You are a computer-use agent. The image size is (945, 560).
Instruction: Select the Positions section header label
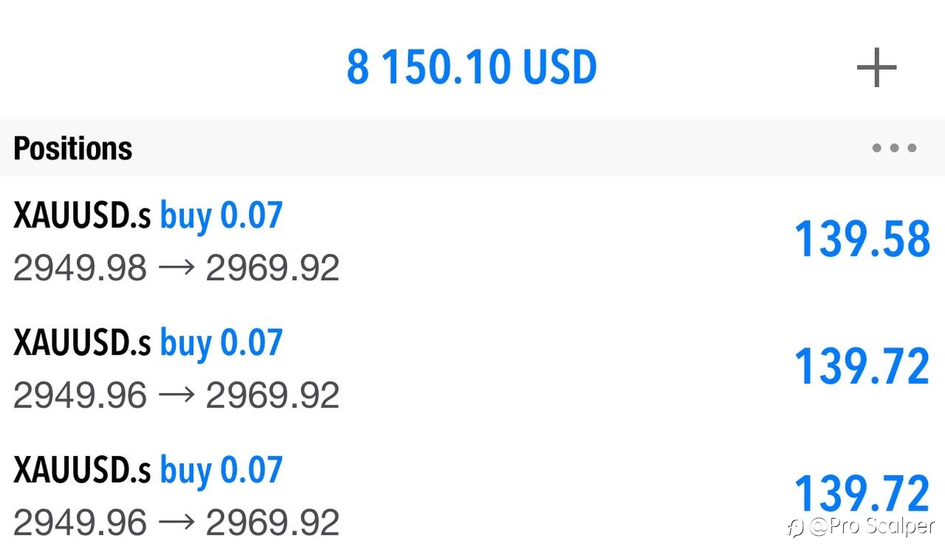73,148
